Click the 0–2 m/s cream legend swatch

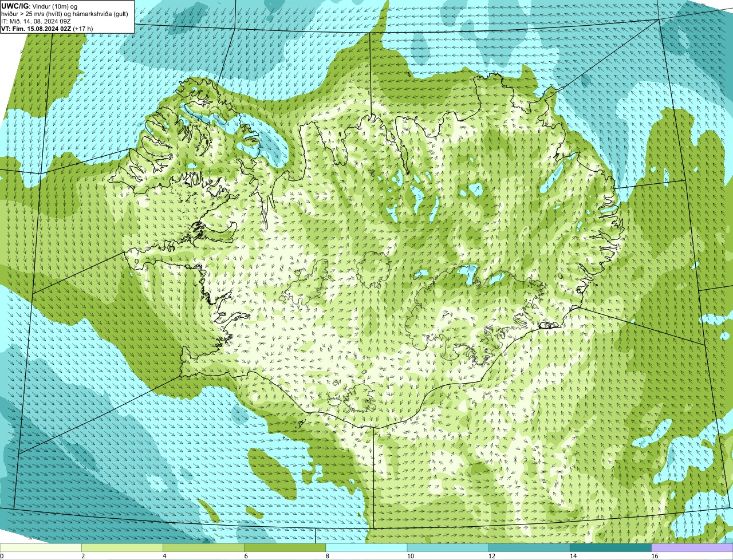[41, 548]
